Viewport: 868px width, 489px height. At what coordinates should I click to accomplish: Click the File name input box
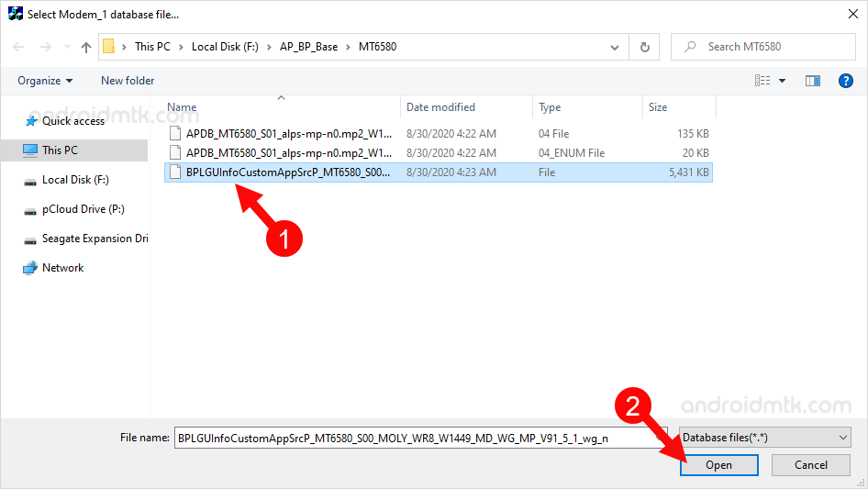pyautogui.click(x=421, y=438)
